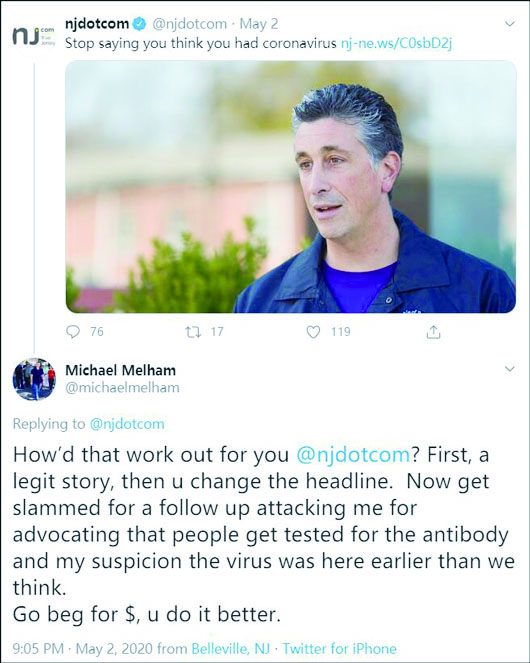Expand the njdotcom tweet options chevron
Image resolution: width=530 pixels, height=663 pixels.
tap(510, 24)
